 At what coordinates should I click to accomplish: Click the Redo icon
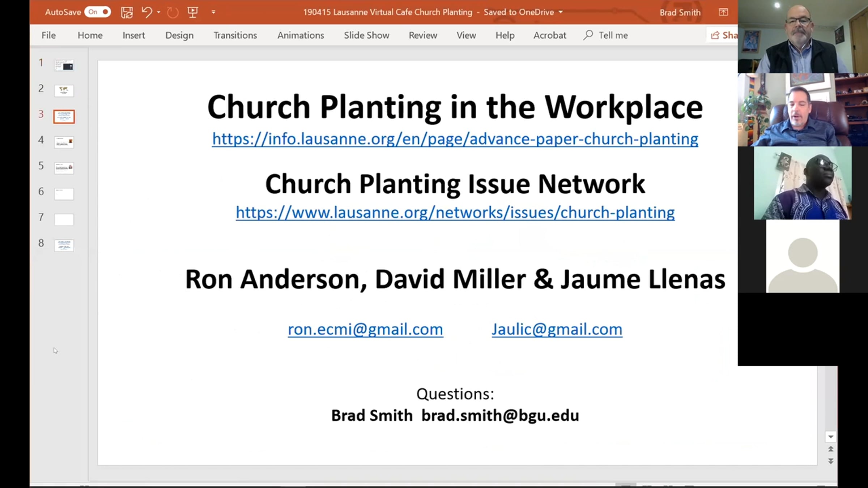pyautogui.click(x=173, y=12)
